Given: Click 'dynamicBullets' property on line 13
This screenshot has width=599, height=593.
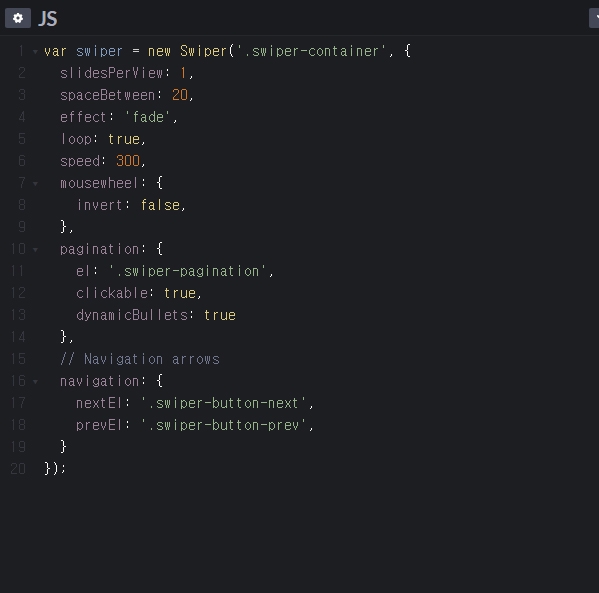Looking at the screenshot, I should point(132,315).
